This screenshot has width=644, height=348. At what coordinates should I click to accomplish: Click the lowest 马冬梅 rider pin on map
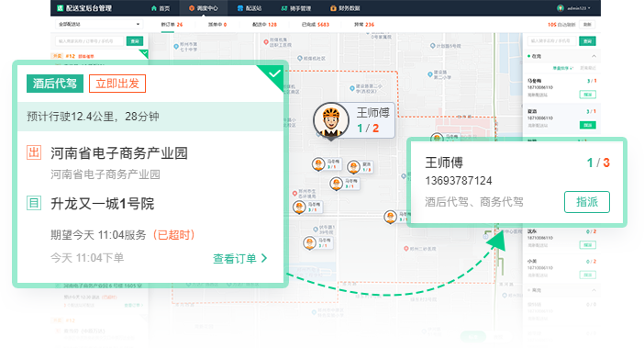pyautogui.click(x=309, y=243)
